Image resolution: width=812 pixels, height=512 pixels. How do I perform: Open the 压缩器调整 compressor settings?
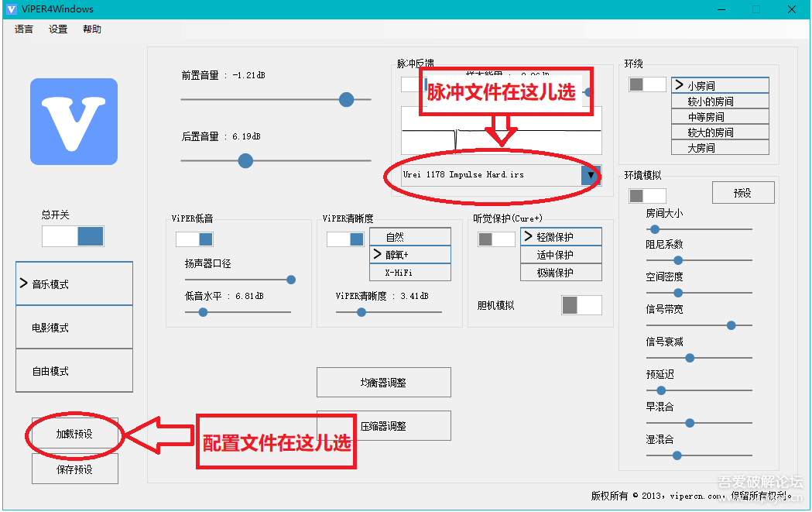tap(384, 426)
